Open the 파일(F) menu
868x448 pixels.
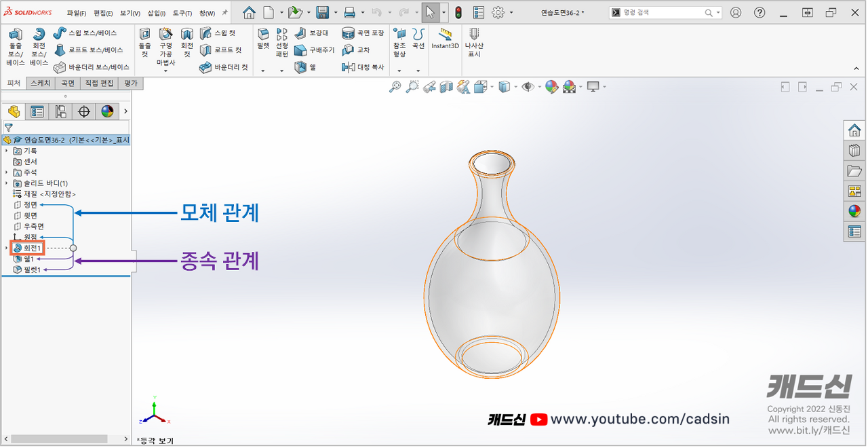coord(77,13)
